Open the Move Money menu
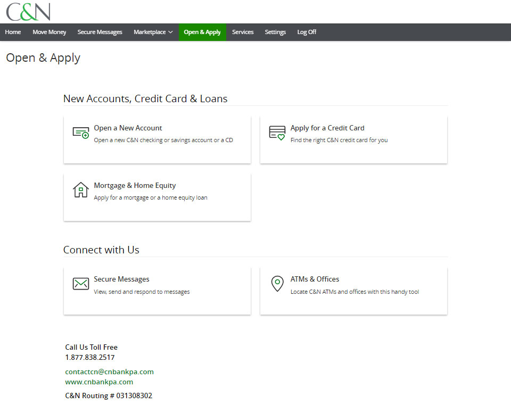 (x=49, y=32)
